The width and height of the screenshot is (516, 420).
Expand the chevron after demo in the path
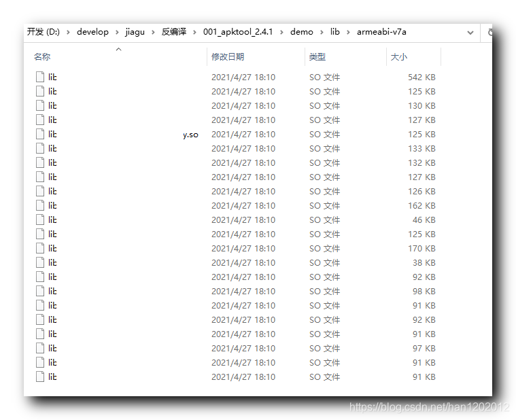click(322, 32)
